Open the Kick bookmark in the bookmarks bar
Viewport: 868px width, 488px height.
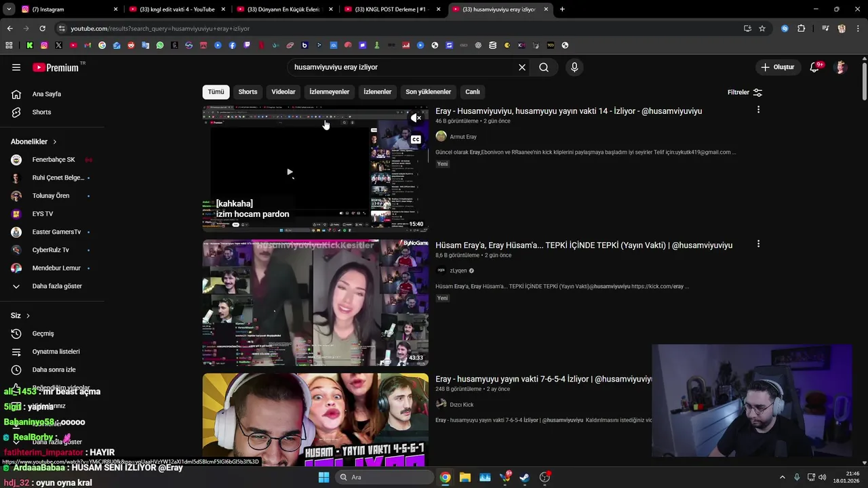[30, 45]
